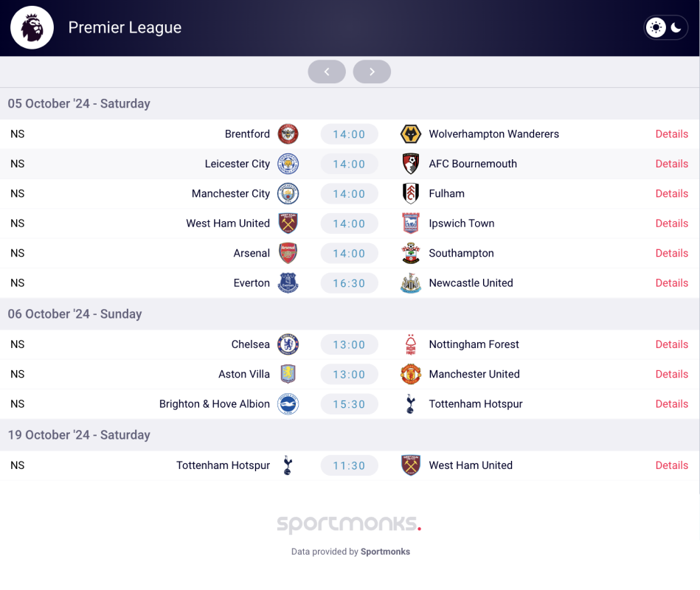Click the Arsenal cannon crest
This screenshot has height=590, width=700.
tap(288, 253)
